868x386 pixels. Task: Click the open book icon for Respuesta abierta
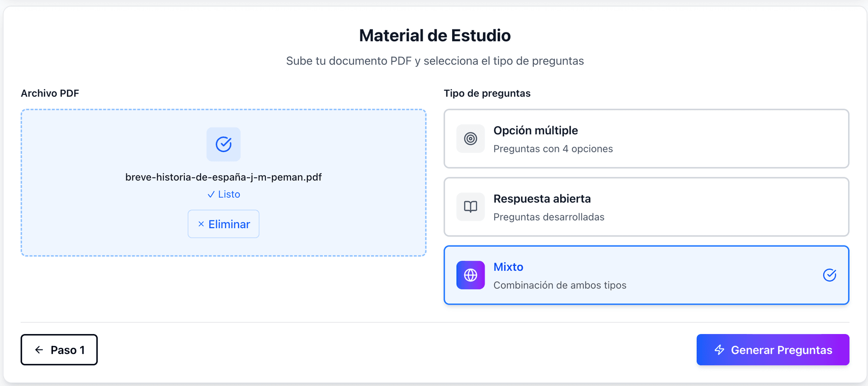coord(470,207)
